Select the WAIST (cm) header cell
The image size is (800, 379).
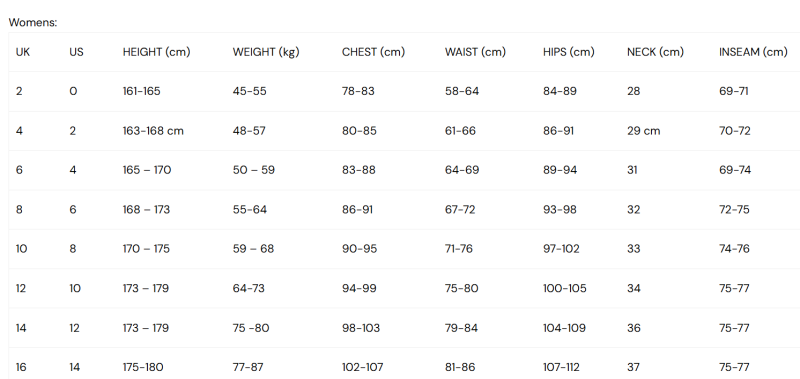[475, 52]
